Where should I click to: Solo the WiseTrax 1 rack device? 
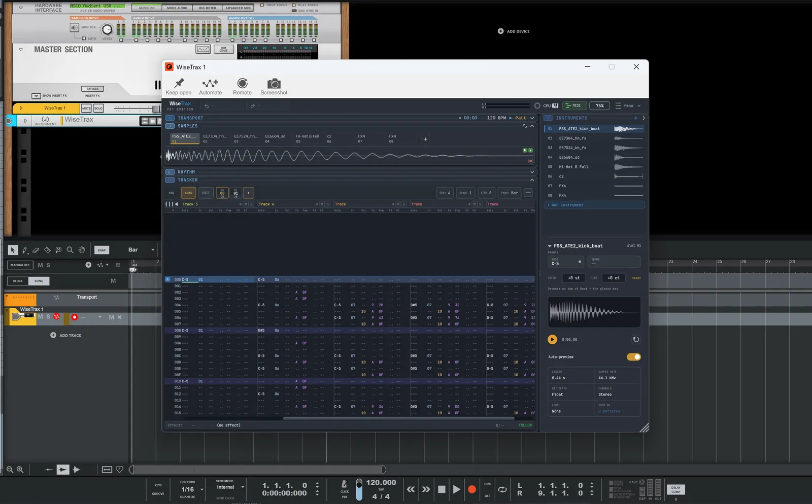point(98,109)
